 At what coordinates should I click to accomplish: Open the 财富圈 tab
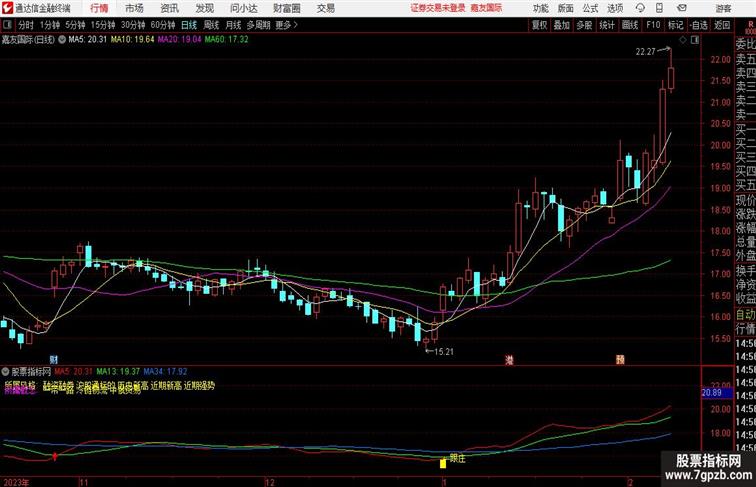[x=286, y=8]
